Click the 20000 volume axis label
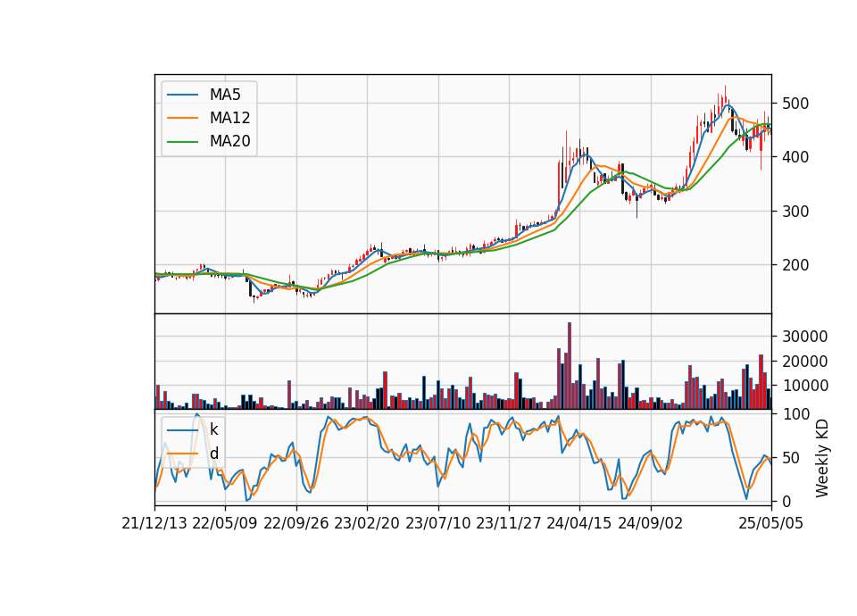 (804, 362)
